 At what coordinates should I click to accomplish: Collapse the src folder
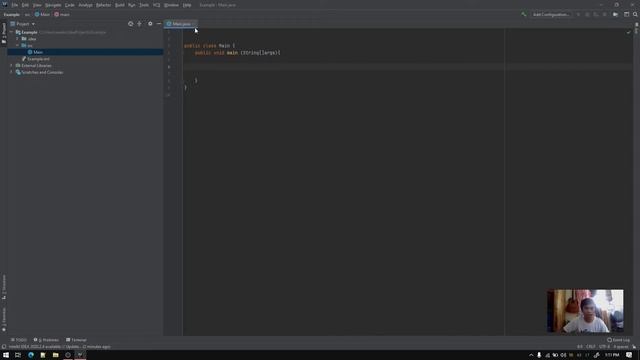18,46
